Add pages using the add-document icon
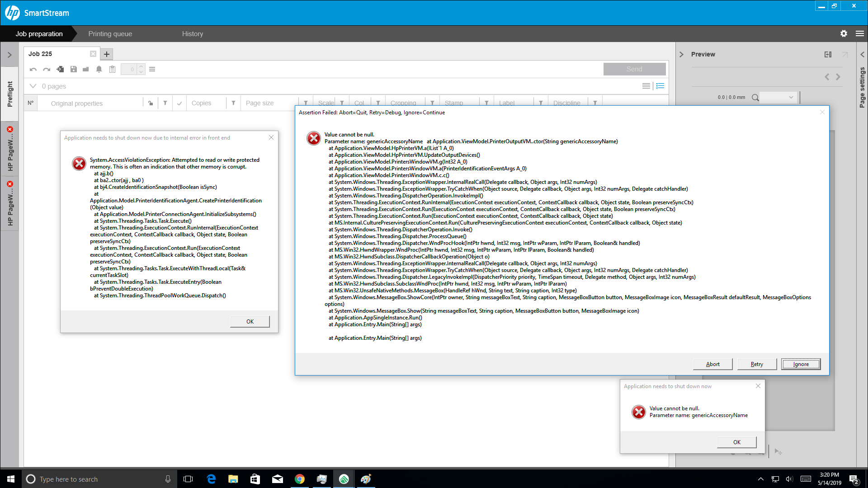 (60, 69)
